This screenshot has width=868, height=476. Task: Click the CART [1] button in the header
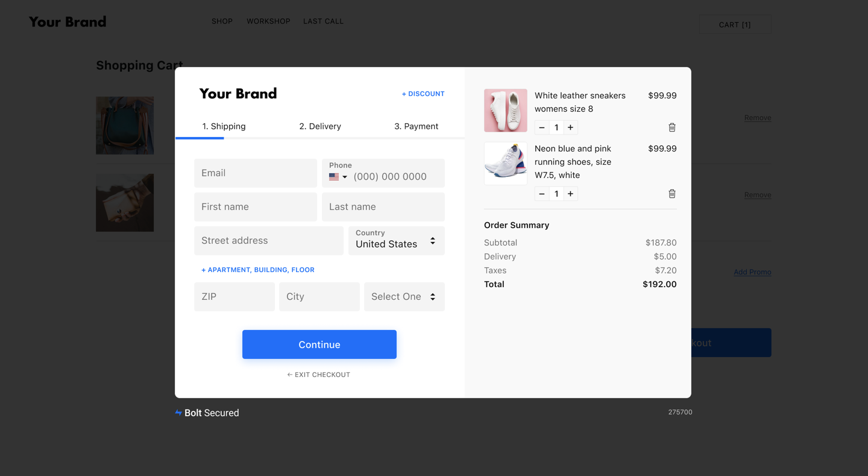(735, 25)
